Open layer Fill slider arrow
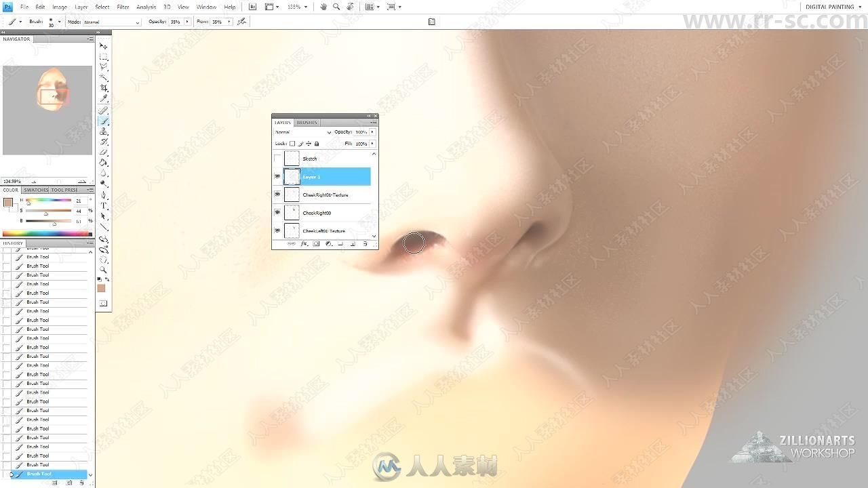This screenshot has height=488, width=868. [x=372, y=144]
